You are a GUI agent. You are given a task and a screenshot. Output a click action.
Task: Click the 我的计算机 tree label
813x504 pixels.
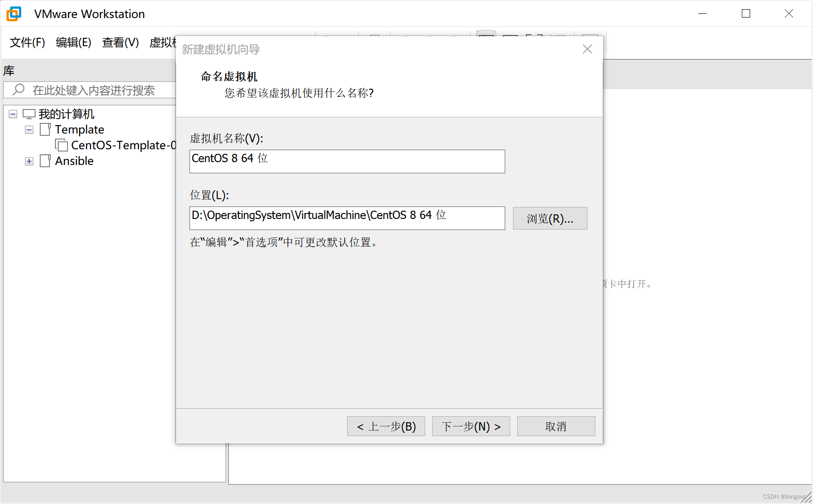coord(67,114)
